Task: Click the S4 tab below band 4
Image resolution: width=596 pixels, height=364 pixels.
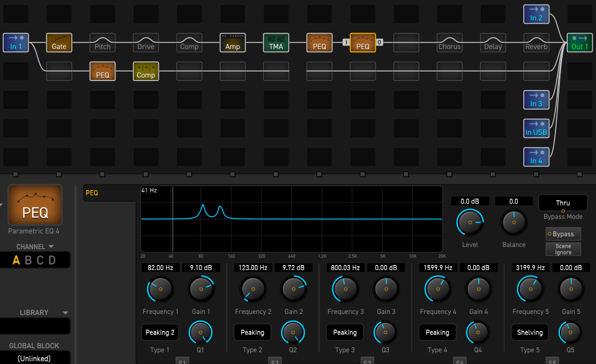Action: [x=460, y=361]
